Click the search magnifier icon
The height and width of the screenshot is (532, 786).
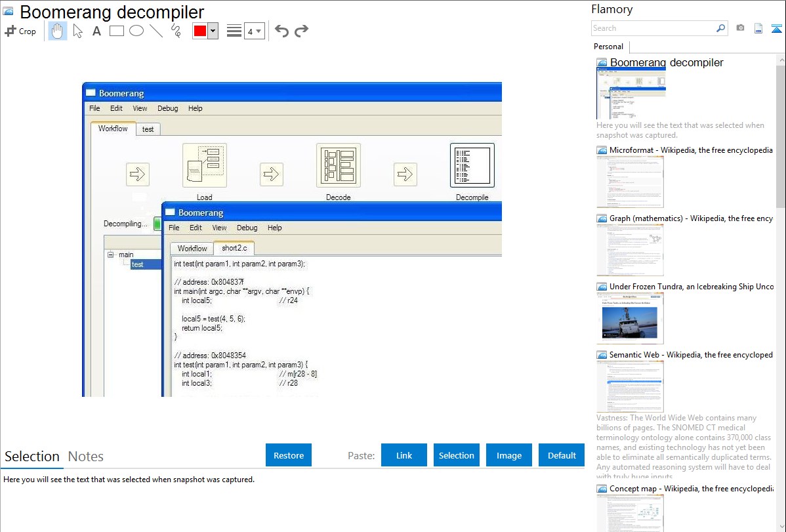point(721,28)
